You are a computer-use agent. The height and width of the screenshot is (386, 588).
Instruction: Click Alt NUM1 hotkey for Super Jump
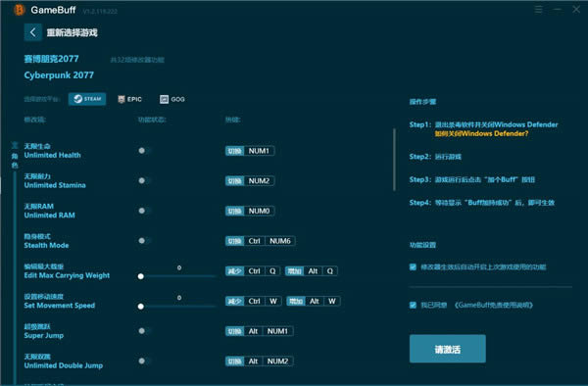pos(259,331)
